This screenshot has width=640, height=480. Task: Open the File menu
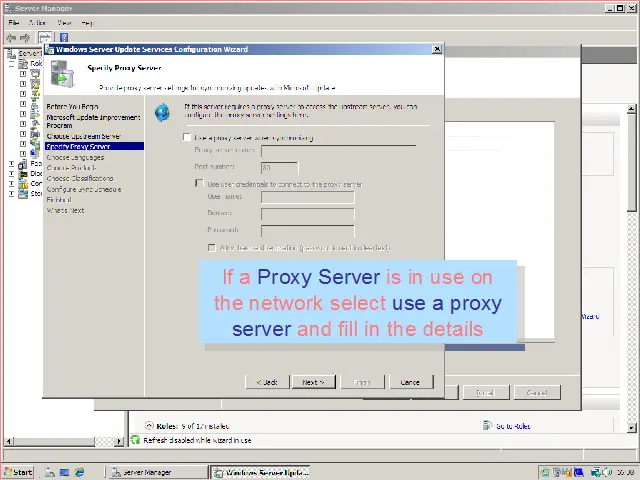click(14, 22)
